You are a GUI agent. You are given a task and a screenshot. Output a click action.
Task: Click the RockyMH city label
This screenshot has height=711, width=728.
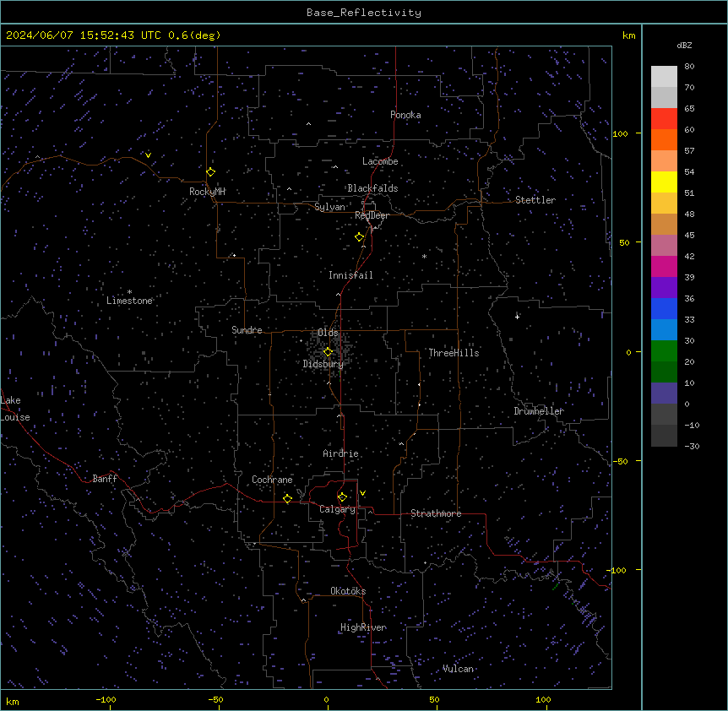(207, 192)
